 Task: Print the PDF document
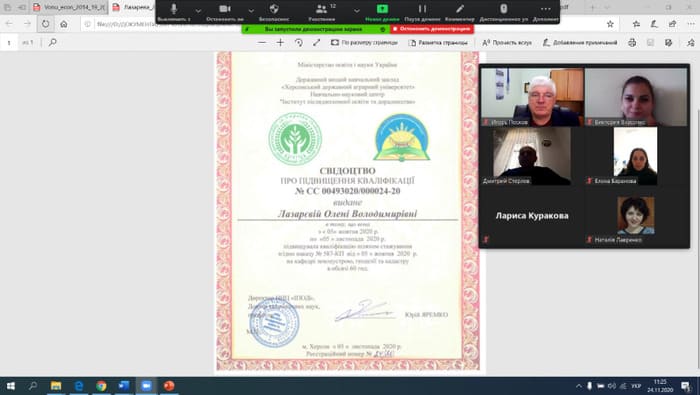632,42
